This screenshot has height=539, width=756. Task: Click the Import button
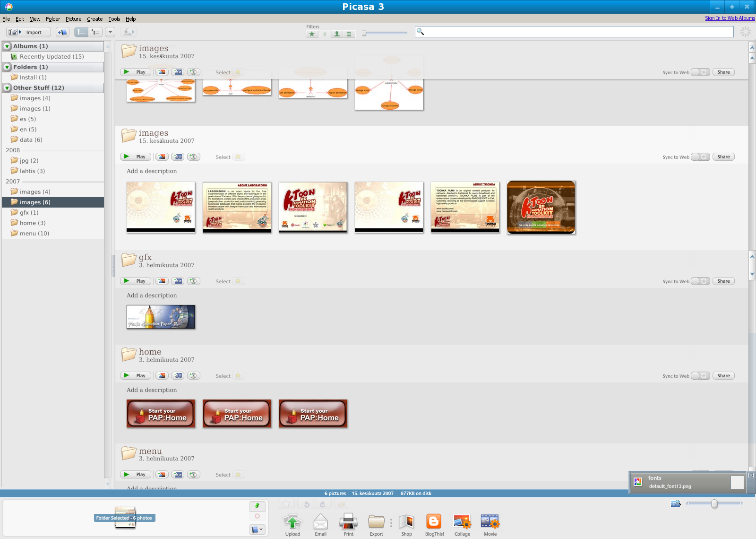click(x=28, y=32)
